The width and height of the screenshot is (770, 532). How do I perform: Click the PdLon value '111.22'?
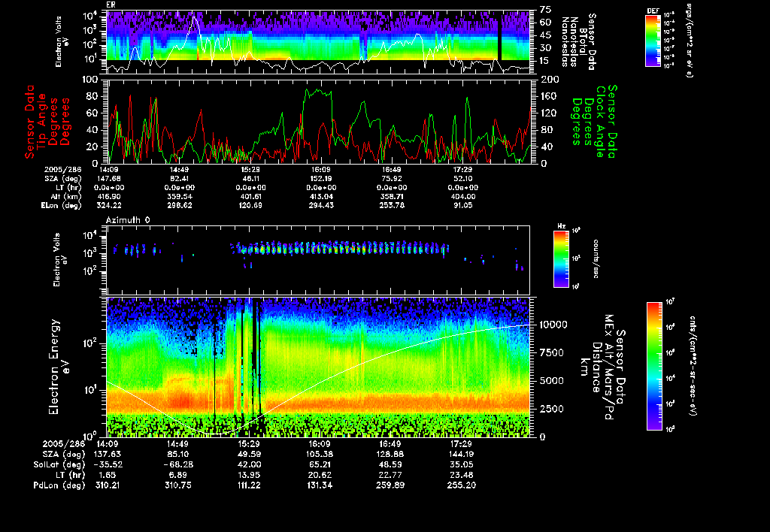click(x=249, y=485)
